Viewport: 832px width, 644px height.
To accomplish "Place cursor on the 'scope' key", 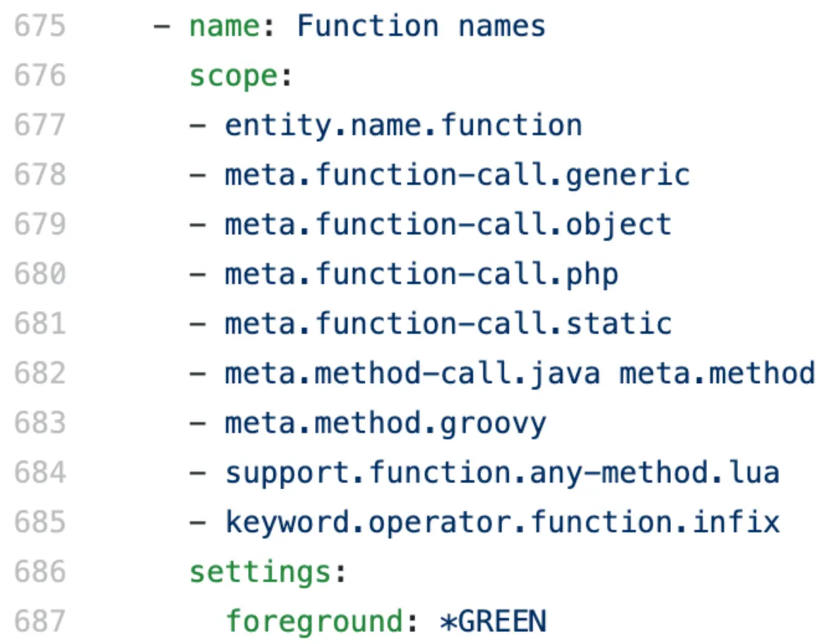I will coord(233,76).
